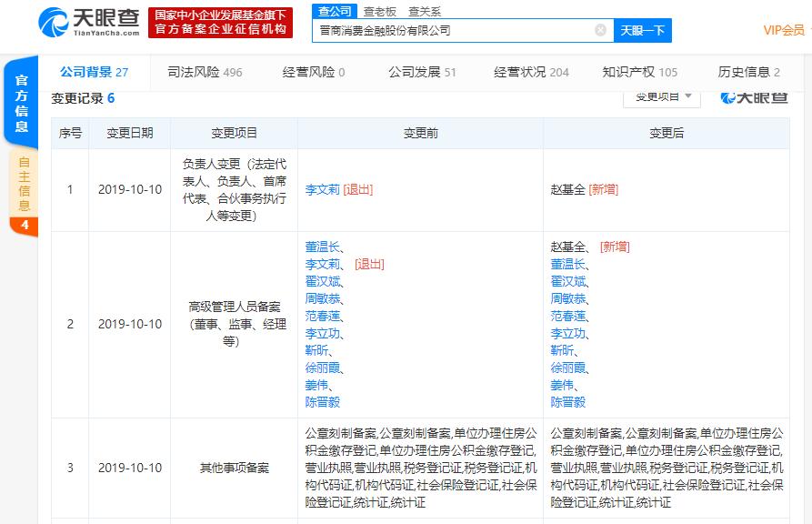Click 陈晋毅 link in 变更后 column
Viewport: 812px width, 524px height.
click(x=567, y=401)
